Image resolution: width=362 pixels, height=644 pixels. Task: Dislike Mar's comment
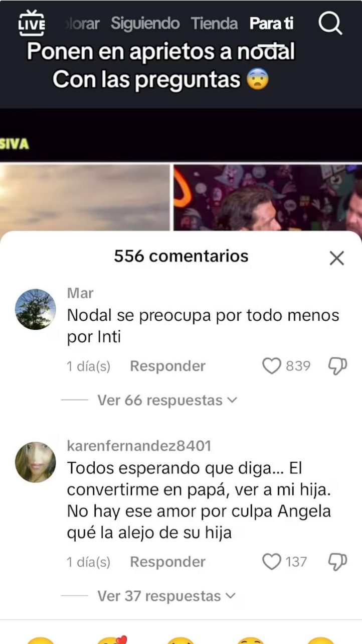[x=337, y=366]
